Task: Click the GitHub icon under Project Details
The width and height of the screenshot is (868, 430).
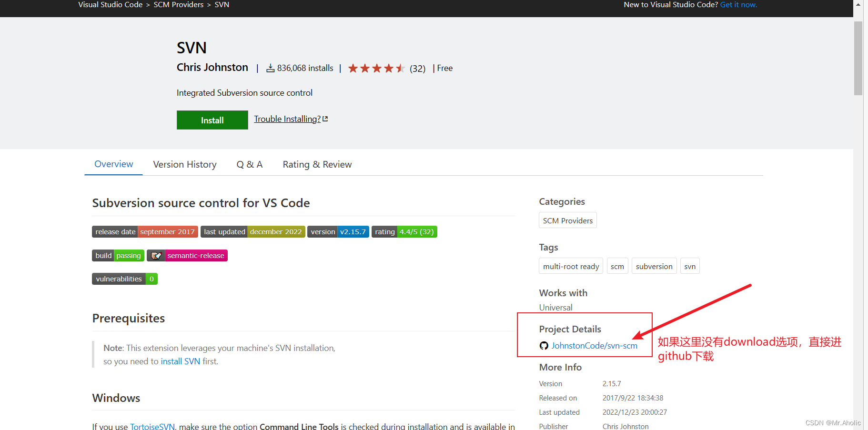Action: click(544, 346)
